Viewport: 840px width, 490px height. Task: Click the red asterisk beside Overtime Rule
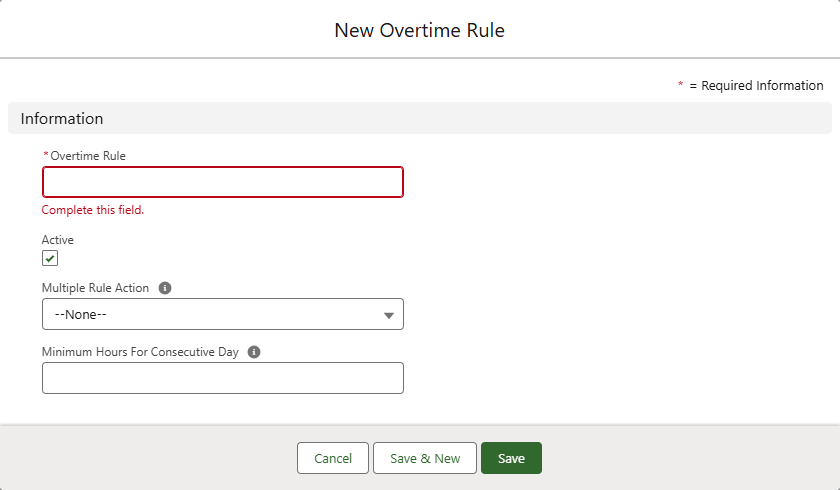point(45,156)
